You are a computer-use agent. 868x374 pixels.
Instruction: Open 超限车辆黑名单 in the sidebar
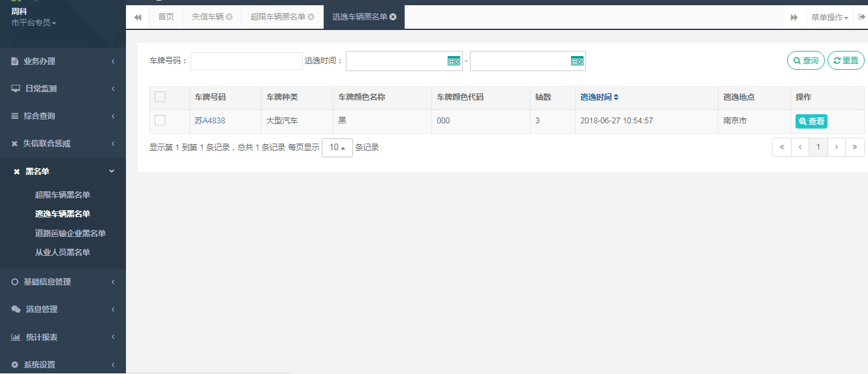[63, 195]
